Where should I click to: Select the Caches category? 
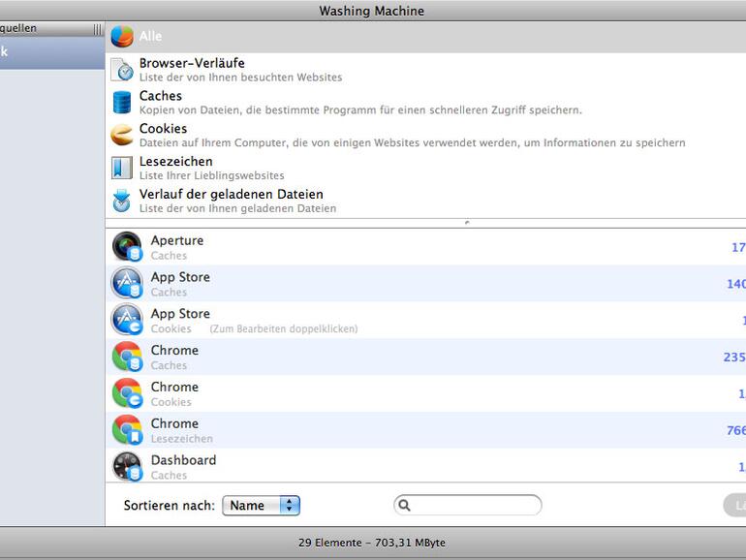426,103
